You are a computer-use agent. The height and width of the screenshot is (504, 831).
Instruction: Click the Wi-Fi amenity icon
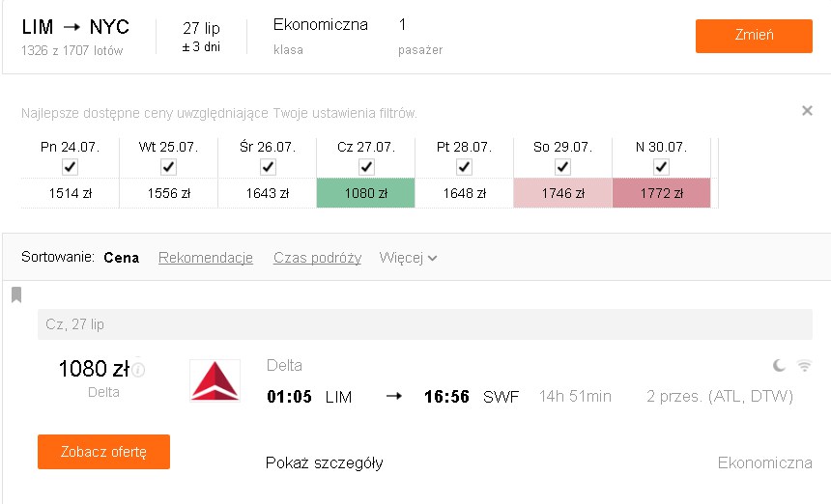804,365
